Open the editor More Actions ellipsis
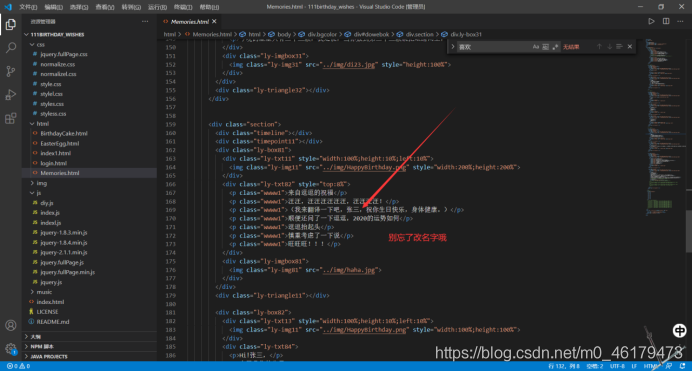 (680, 21)
